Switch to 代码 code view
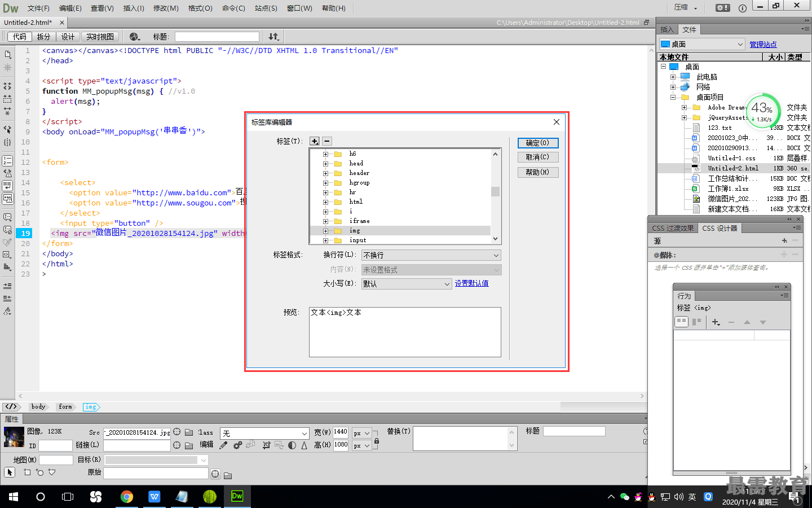 pos(20,37)
